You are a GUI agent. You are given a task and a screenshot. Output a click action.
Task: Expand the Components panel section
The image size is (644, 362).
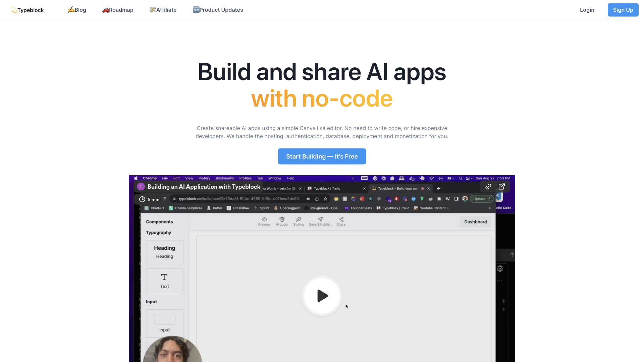click(159, 222)
